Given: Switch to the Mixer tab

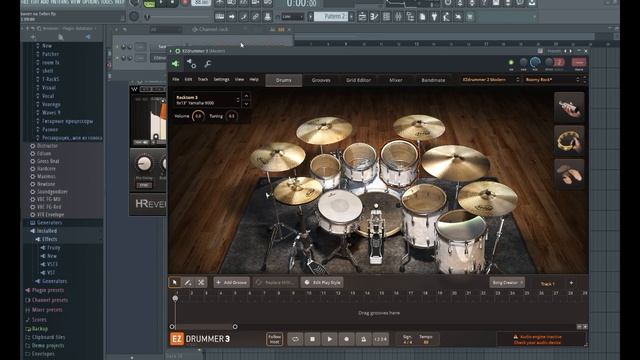Looking at the screenshot, I should tap(396, 80).
